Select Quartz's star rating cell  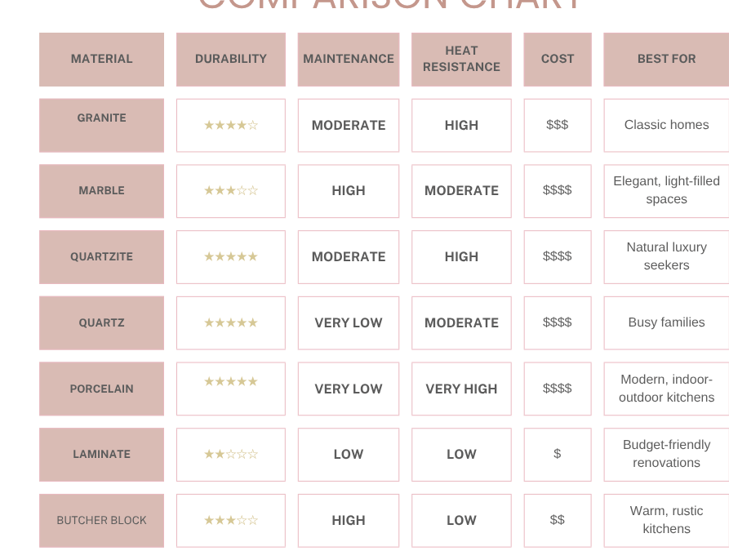pyautogui.click(x=230, y=322)
